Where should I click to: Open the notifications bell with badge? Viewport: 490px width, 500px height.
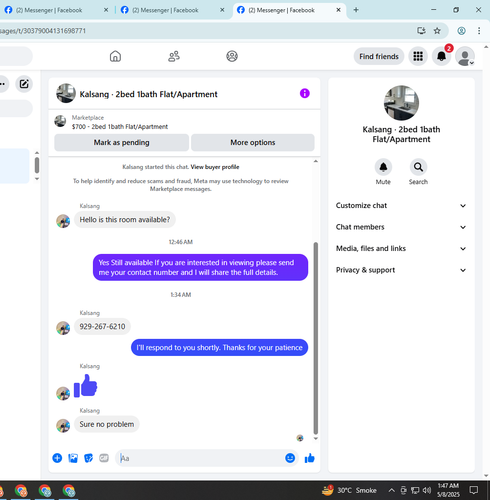click(442, 56)
